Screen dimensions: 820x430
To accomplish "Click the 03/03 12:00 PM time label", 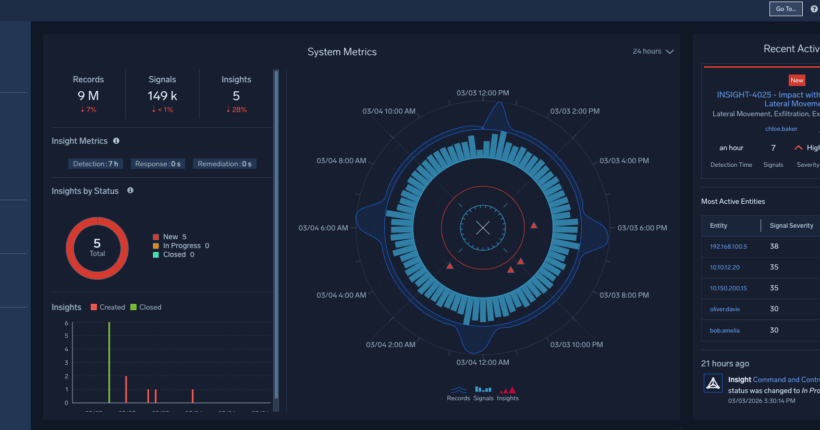I will pyautogui.click(x=482, y=93).
